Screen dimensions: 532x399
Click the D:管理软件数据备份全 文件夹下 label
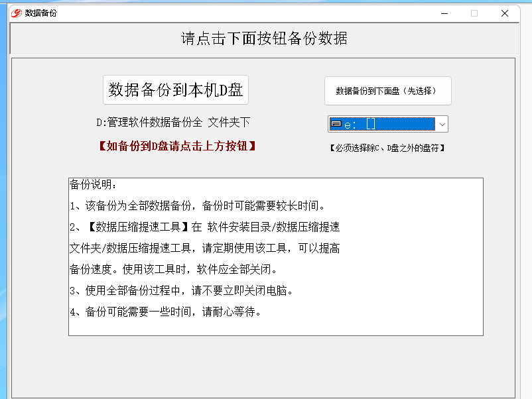pyautogui.click(x=173, y=123)
